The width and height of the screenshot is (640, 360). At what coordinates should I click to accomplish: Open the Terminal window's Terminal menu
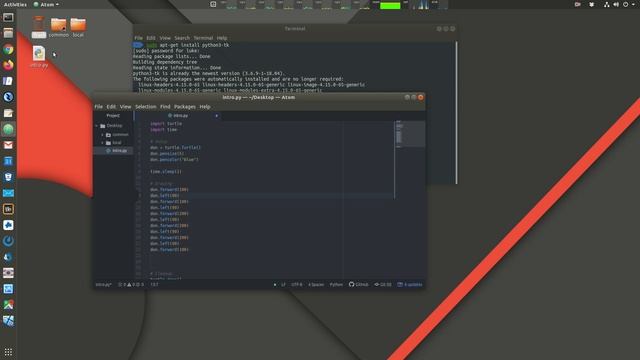click(203, 38)
